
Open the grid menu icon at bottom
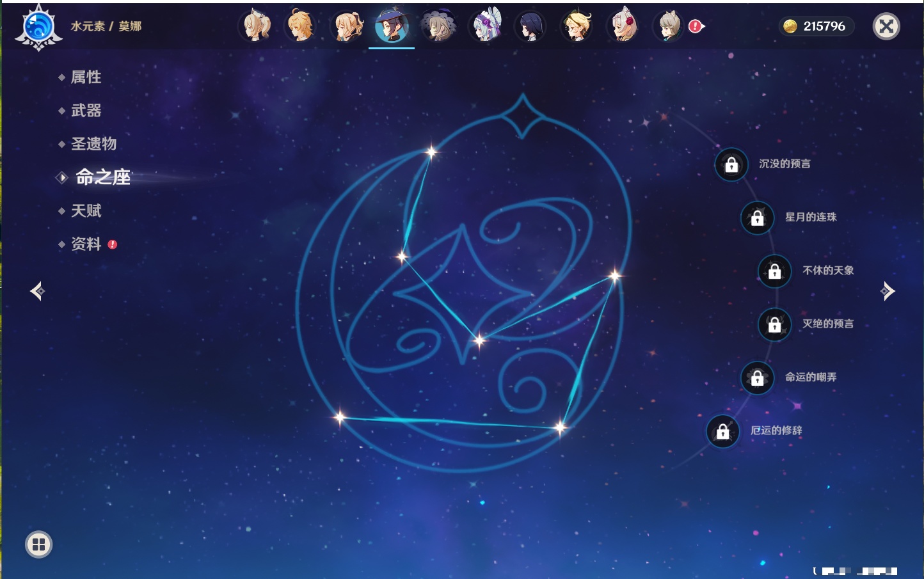[38, 544]
